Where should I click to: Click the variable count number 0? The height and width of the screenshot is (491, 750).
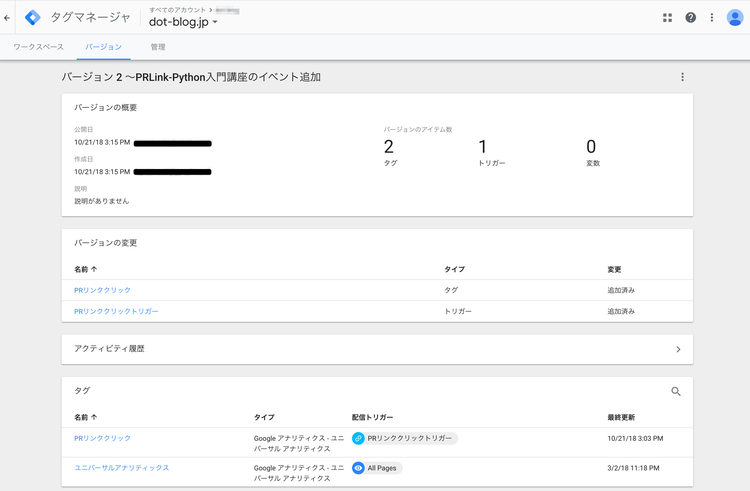point(591,147)
